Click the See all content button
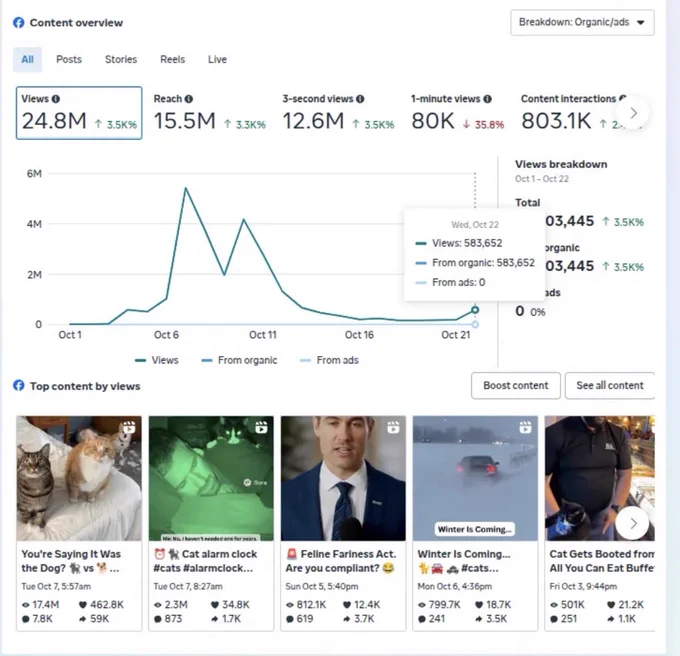This screenshot has height=656, width=680. click(610, 385)
